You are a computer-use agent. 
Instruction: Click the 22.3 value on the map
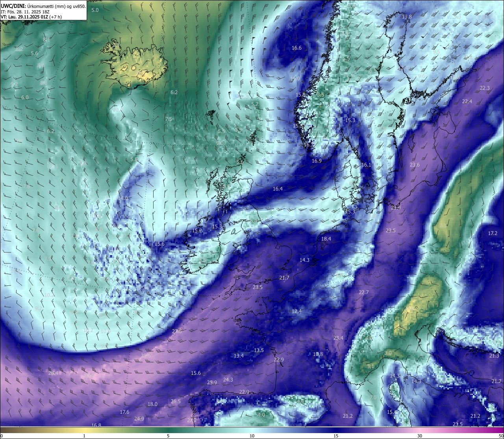[485, 88]
